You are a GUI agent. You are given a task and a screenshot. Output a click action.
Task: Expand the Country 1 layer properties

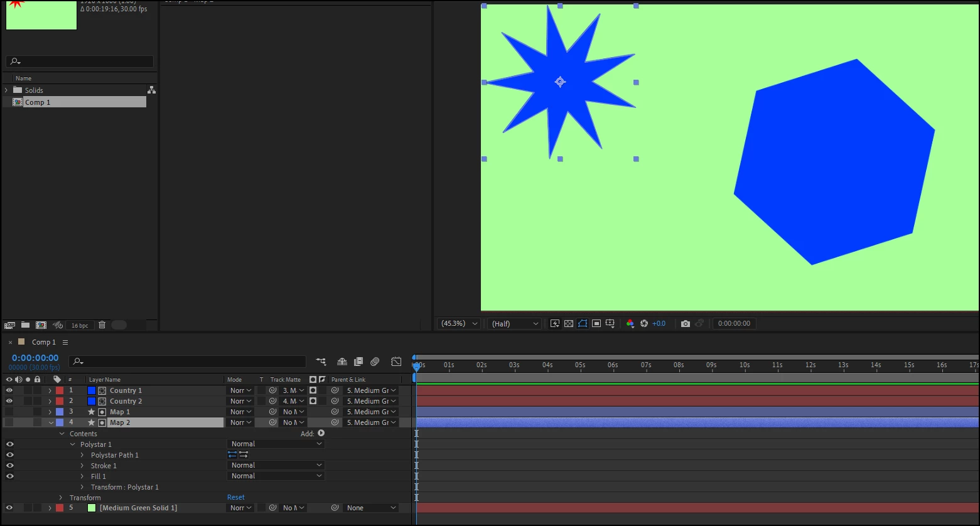(x=50, y=390)
